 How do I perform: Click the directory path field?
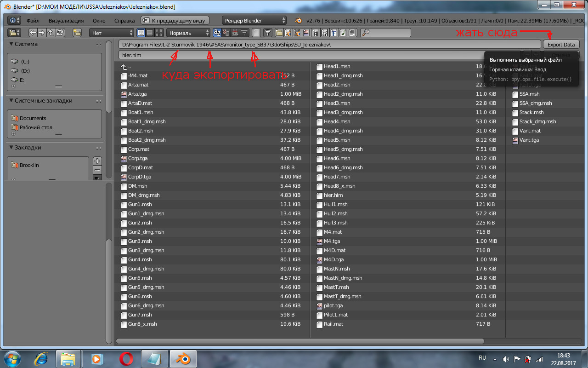pos(330,45)
